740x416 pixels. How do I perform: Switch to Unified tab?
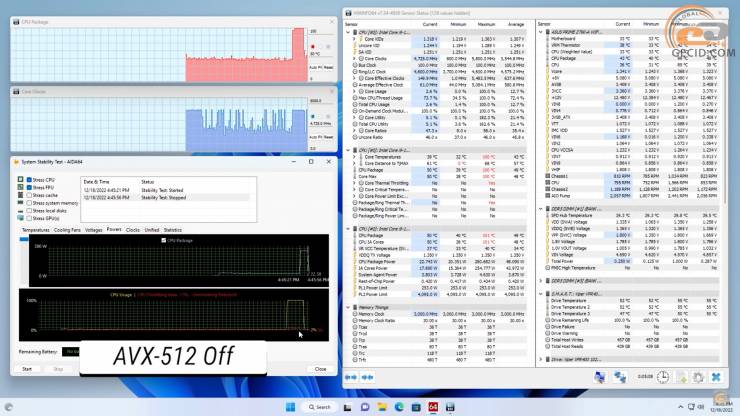pyautogui.click(x=151, y=230)
